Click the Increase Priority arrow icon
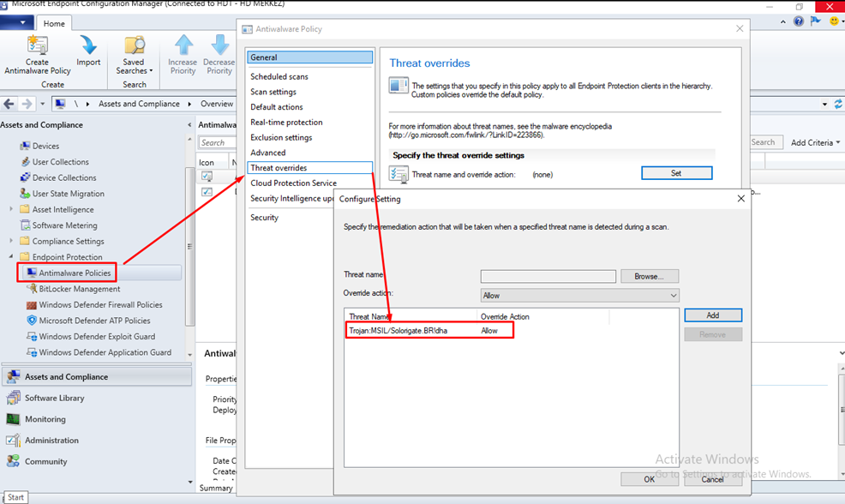845x504 pixels. pos(183,45)
